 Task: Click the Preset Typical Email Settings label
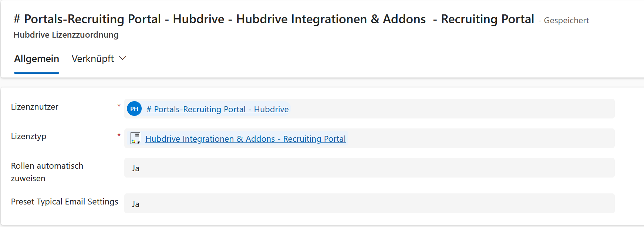[x=65, y=202]
